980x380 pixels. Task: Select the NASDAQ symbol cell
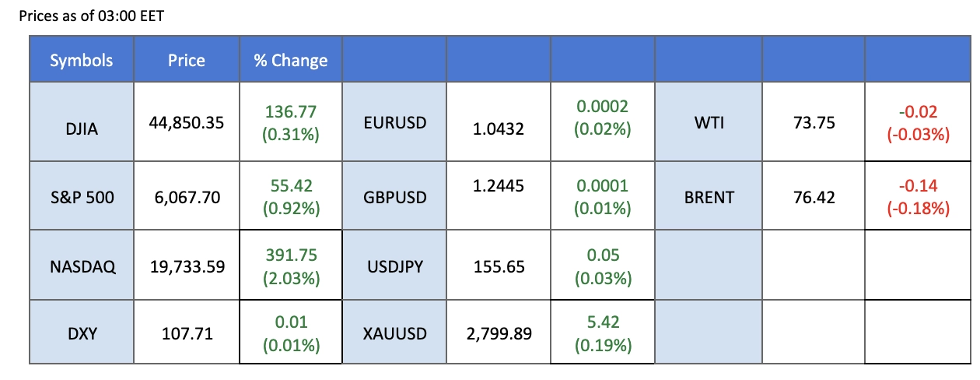coord(82,266)
